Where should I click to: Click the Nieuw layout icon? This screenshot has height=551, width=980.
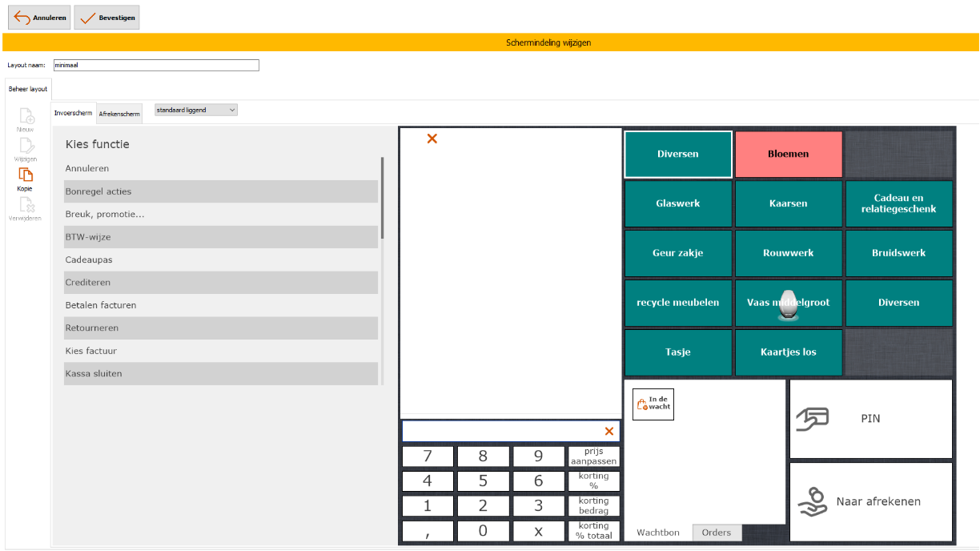click(x=26, y=116)
